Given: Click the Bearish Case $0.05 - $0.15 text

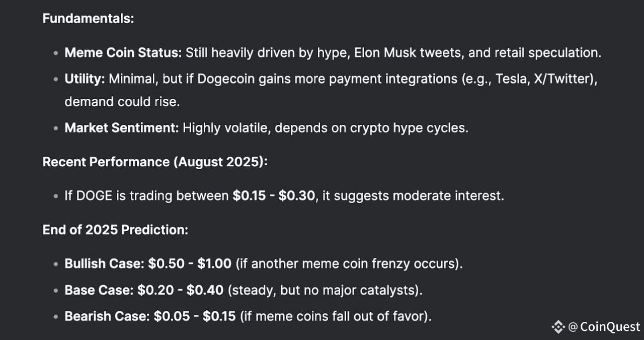Looking at the screenshot, I should tap(150, 316).
